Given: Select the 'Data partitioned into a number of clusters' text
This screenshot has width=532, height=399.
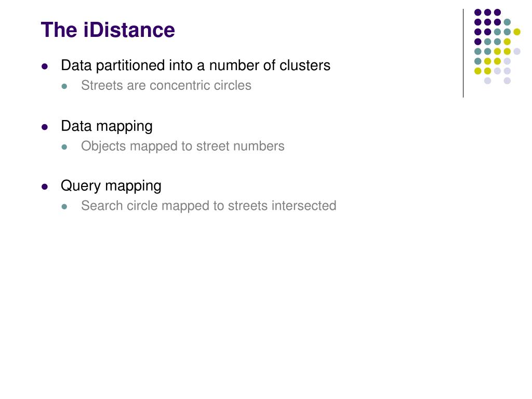Looking at the screenshot, I should (195, 65).
